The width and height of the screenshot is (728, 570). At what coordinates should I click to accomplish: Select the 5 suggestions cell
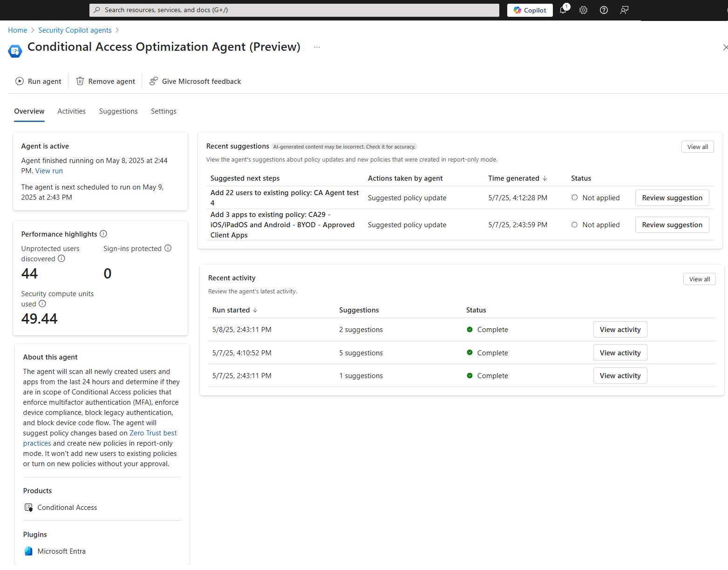[x=361, y=353]
